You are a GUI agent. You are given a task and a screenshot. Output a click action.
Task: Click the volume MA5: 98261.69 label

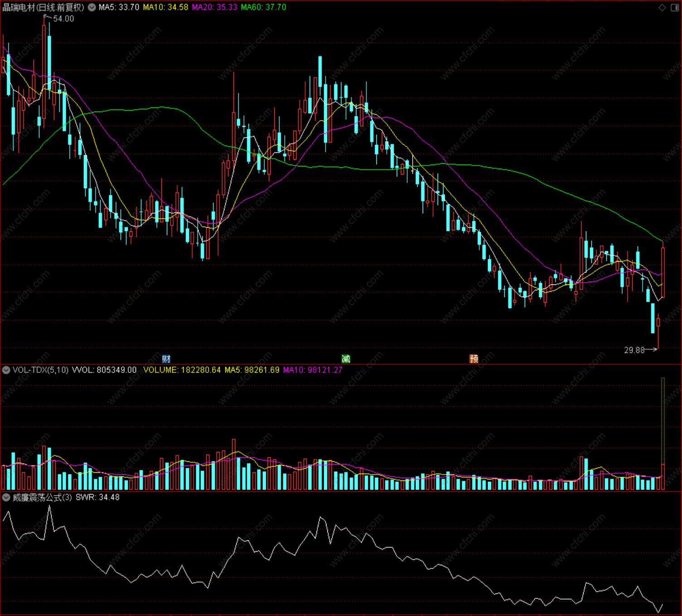pyautogui.click(x=252, y=370)
